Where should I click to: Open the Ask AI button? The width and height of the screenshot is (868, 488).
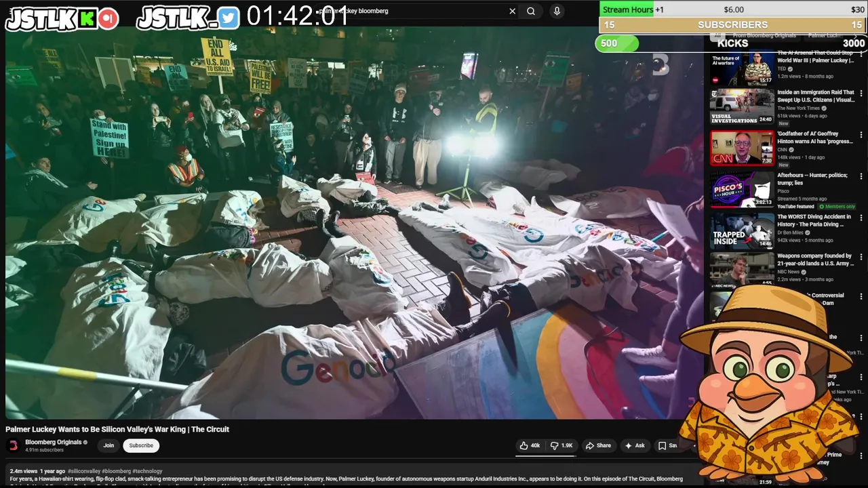(635, 445)
